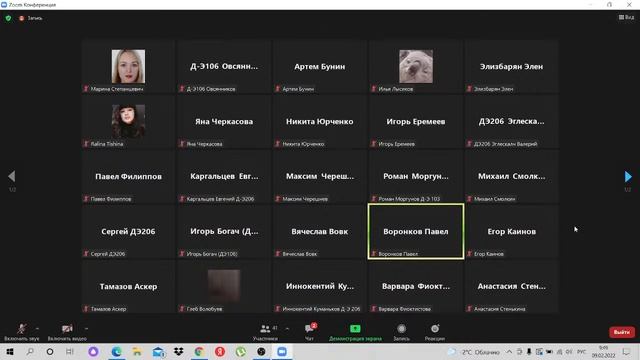This screenshot has width=640, height=360.
Task: Open the Вид view layout menu
Action: click(626, 17)
